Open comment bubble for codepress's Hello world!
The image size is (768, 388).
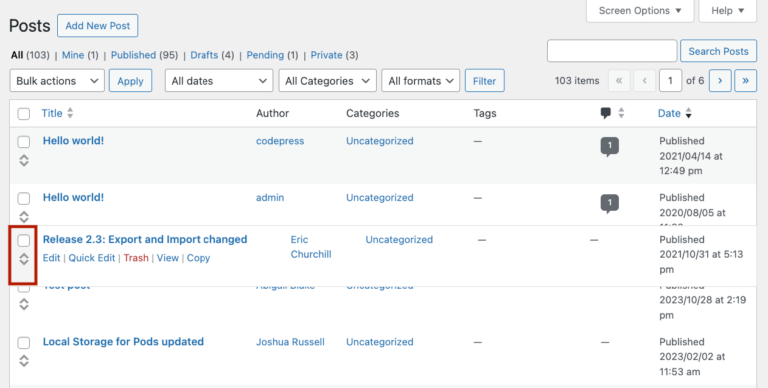609,146
